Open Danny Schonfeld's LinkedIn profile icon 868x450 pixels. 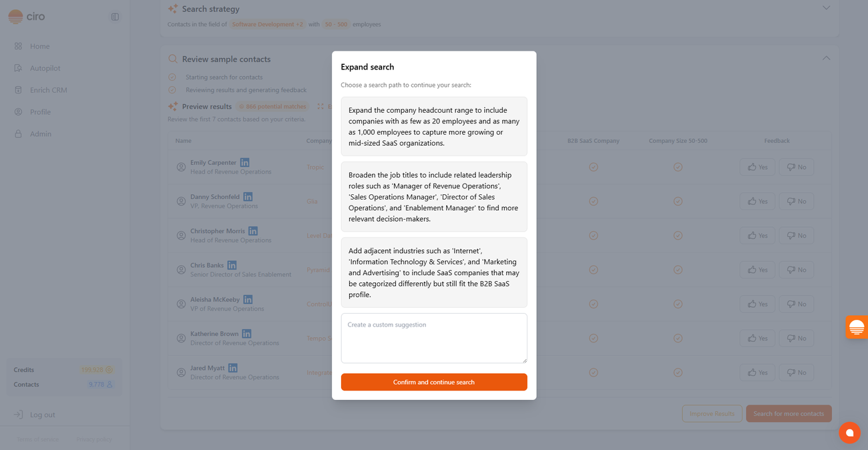coord(248,197)
